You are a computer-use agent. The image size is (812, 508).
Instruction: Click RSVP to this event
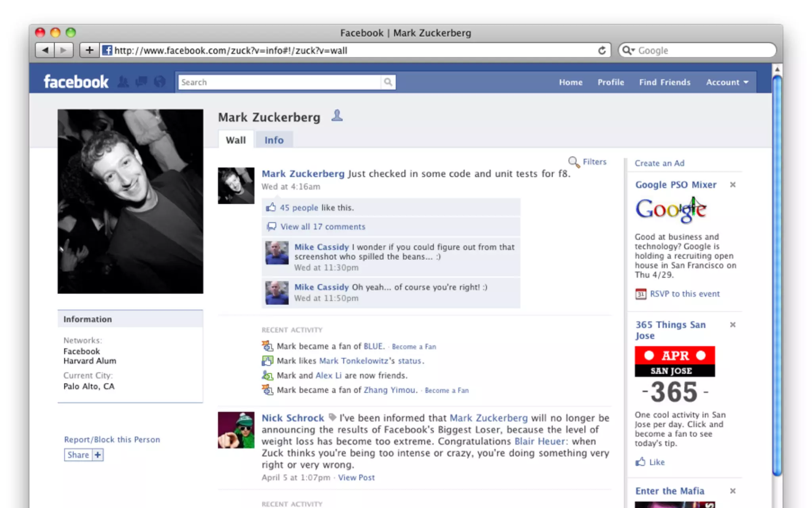[x=685, y=294]
